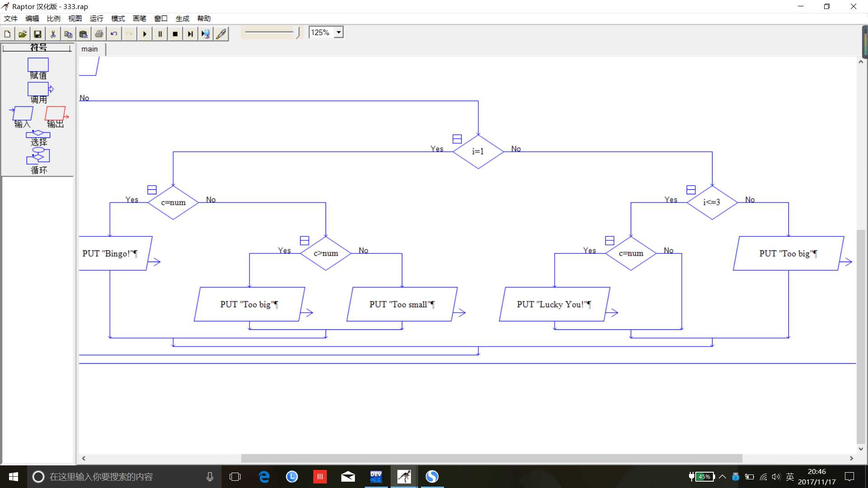Click the volume icon in system tray
The image size is (868, 488).
(x=776, y=477)
